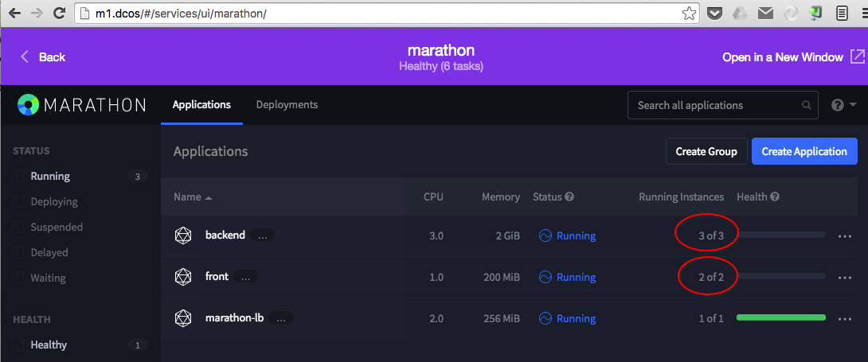The height and width of the screenshot is (362, 868).
Task: Click marathon-lb 1 of 1 instances
Action: (711, 319)
